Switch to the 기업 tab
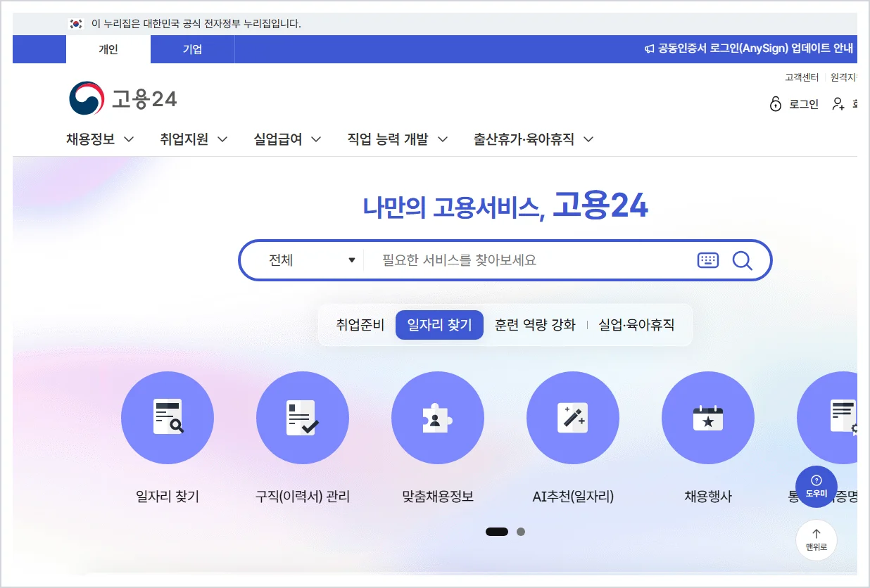 [x=193, y=49]
